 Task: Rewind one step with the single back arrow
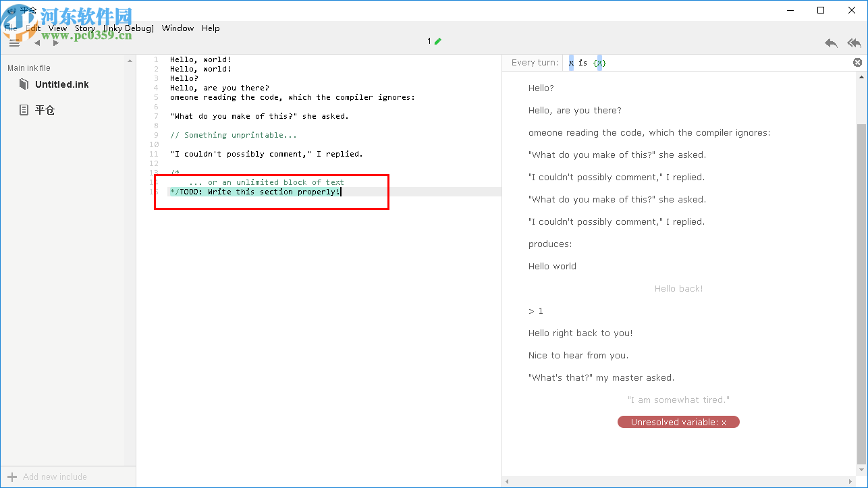(x=831, y=43)
